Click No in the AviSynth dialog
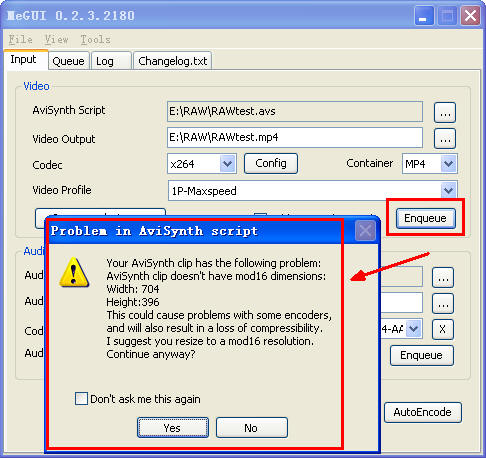 click(x=251, y=428)
